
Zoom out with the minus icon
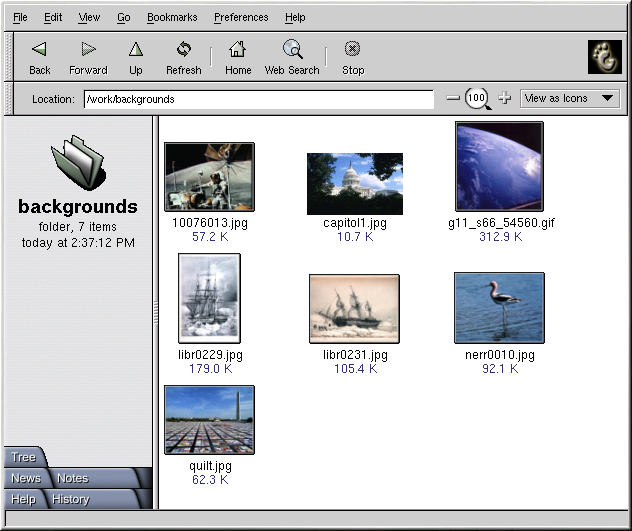[x=453, y=98]
